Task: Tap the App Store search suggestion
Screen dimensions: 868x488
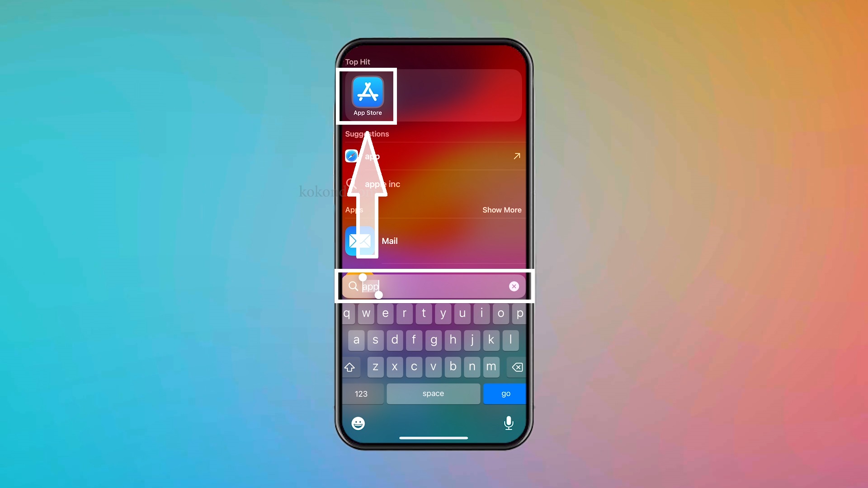Action: (368, 95)
